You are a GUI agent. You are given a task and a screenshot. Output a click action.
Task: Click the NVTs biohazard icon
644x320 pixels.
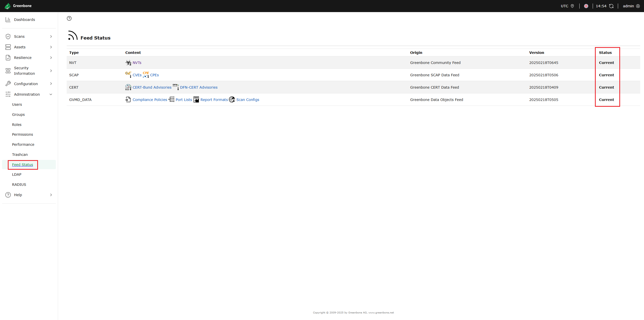pos(128,63)
